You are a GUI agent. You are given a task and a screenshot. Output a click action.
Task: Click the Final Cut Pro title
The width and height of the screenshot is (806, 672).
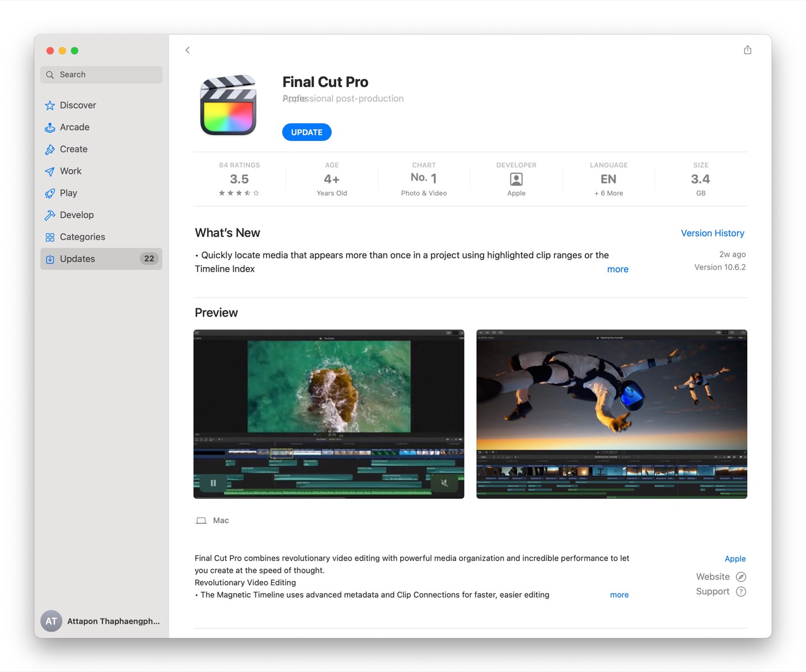click(x=325, y=82)
